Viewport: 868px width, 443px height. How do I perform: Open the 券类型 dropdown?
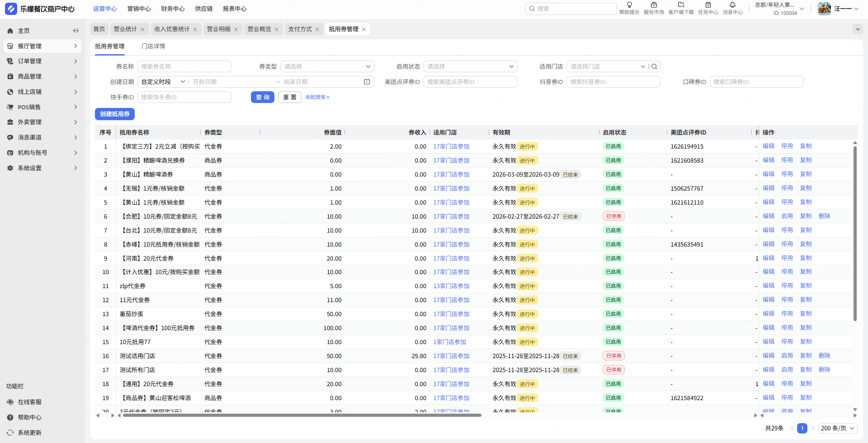tap(327, 66)
